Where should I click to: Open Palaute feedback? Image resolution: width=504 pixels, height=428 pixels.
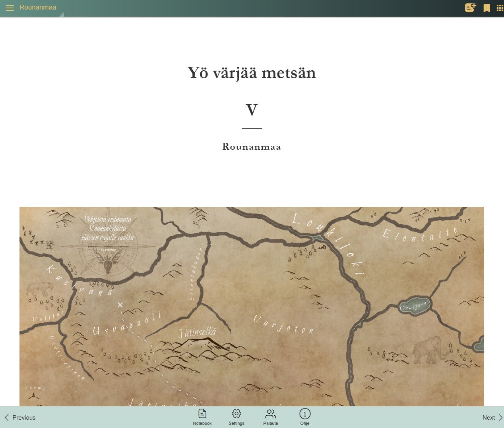(x=271, y=417)
